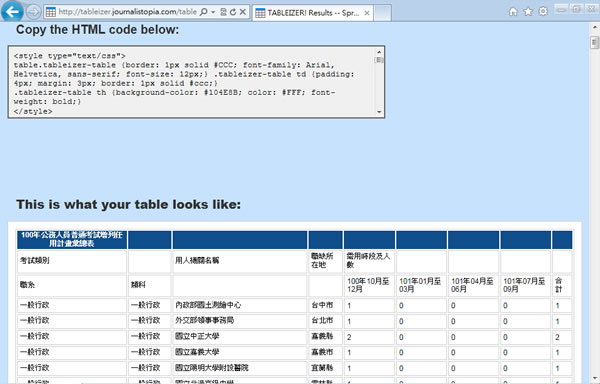Image resolution: width=600 pixels, height=384 pixels.
Task: Click the greyed Forward arrow button
Action: [x=34, y=12]
